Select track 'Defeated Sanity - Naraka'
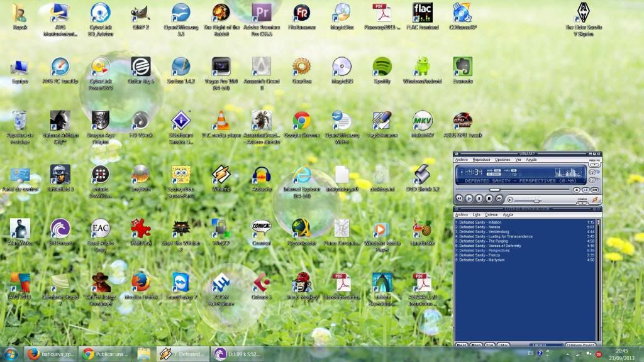 pyautogui.click(x=525, y=227)
